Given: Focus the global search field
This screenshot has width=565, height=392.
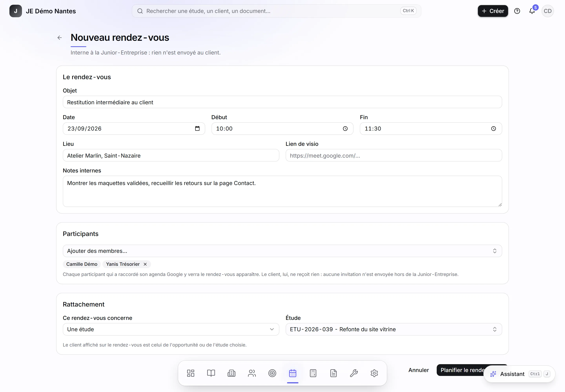Looking at the screenshot, I should click(276, 11).
